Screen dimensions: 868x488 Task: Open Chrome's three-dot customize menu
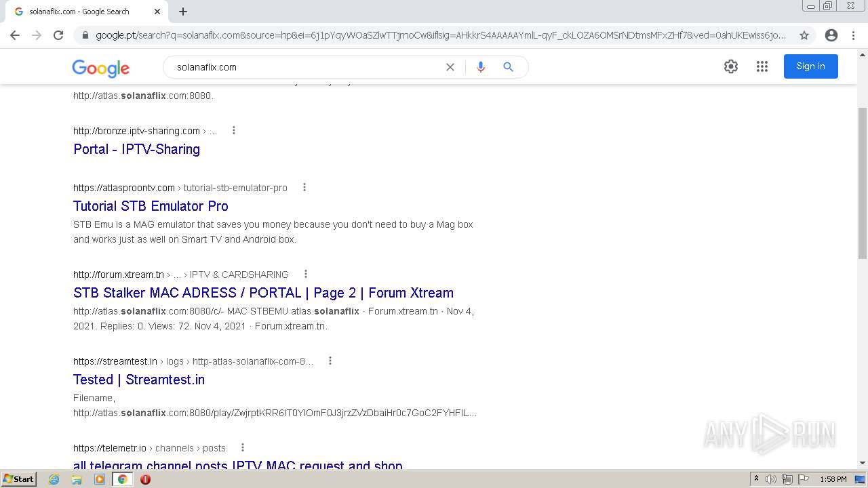click(853, 35)
